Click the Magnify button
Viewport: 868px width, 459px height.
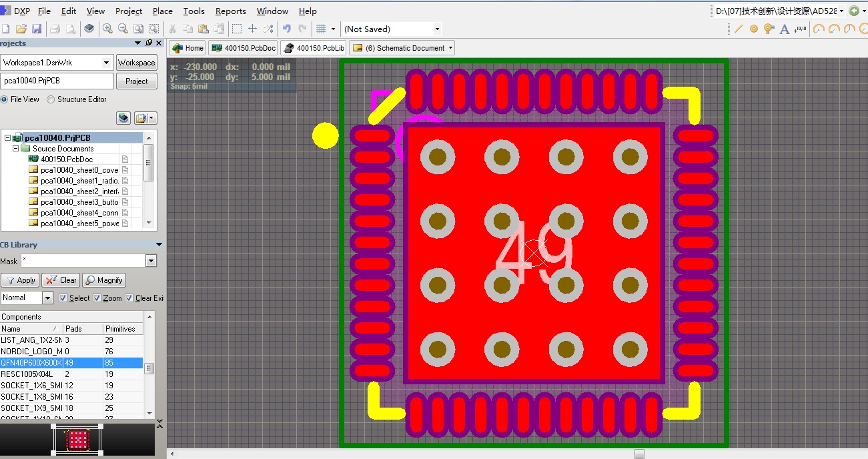(103, 280)
